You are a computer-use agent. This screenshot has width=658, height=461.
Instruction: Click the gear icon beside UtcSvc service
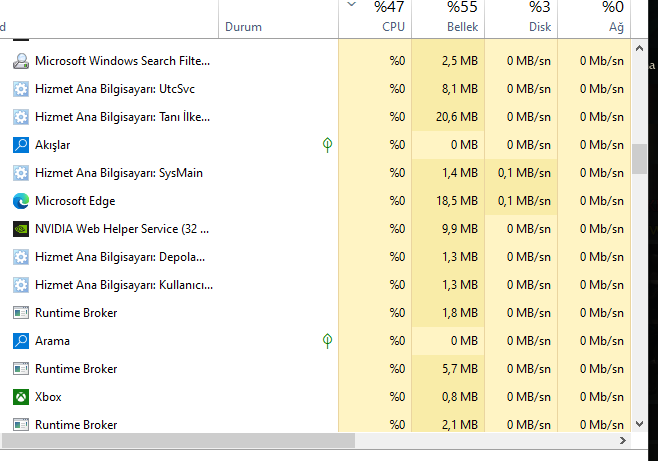(21, 89)
